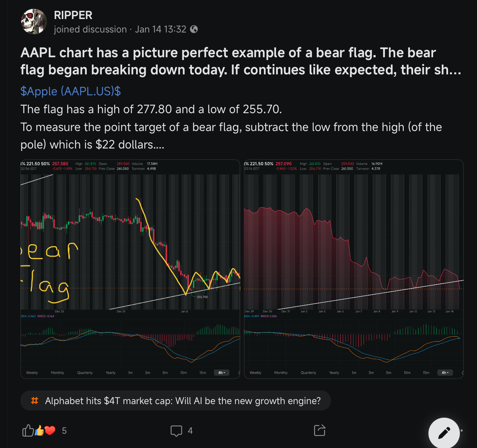Click the globe visibility icon

pyautogui.click(x=194, y=29)
